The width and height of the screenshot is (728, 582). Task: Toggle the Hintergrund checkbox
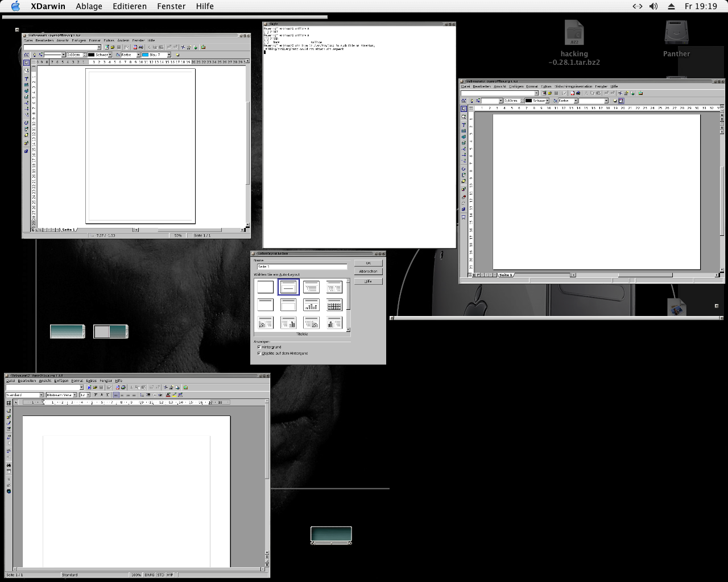tap(259, 347)
